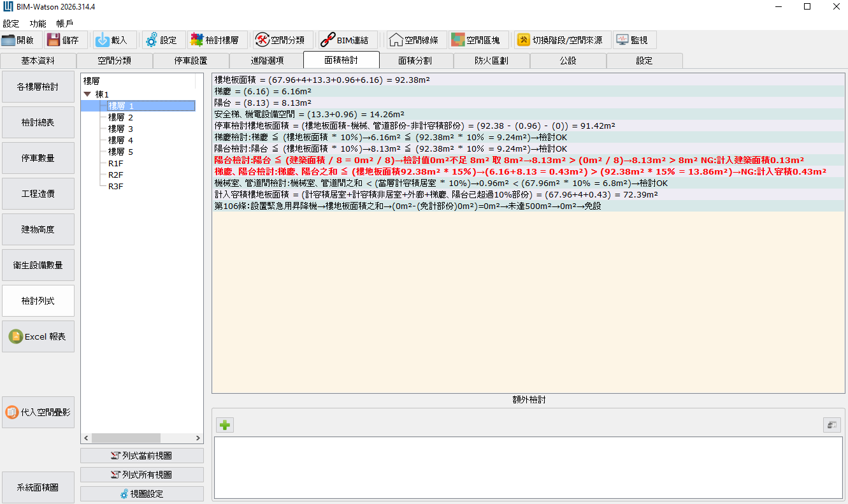Collapse the 棟1 tree node
Image resolution: width=848 pixels, height=504 pixels.
pyautogui.click(x=87, y=94)
